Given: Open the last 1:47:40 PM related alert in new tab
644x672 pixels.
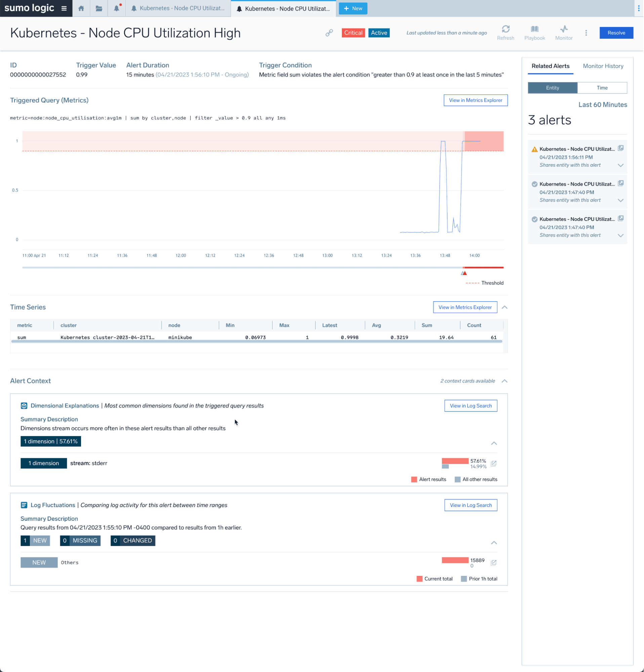Looking at the screenshot, I should 621,219.
